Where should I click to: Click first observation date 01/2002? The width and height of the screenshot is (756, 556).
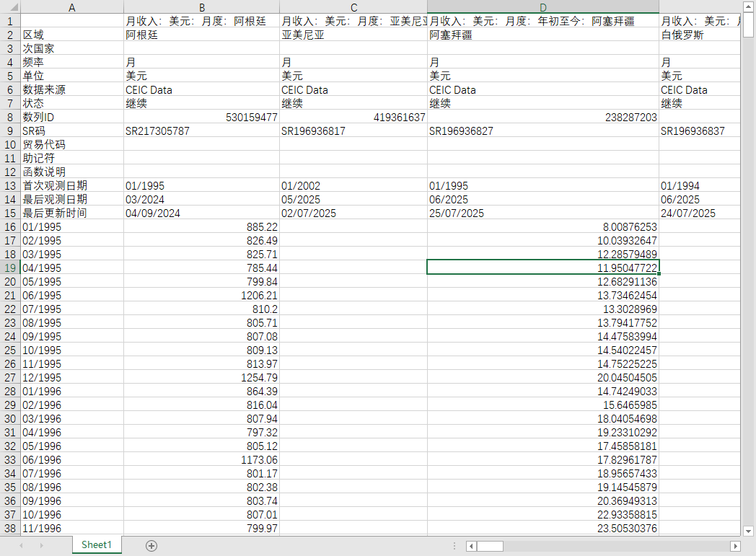point(353,185)
